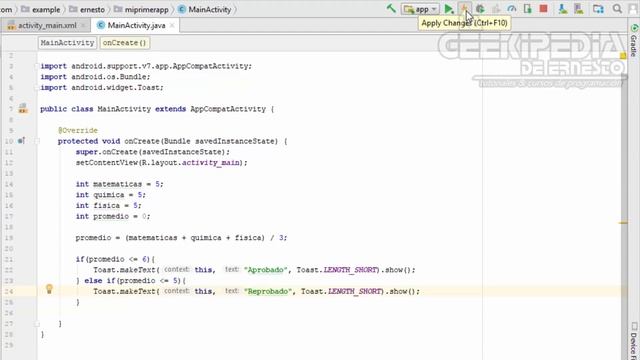Viewport: 640px width, 360px height.
Task: Click the "else if(promedio <= 5){" condition
Action: pyautogui.click(x=135, y=281)
